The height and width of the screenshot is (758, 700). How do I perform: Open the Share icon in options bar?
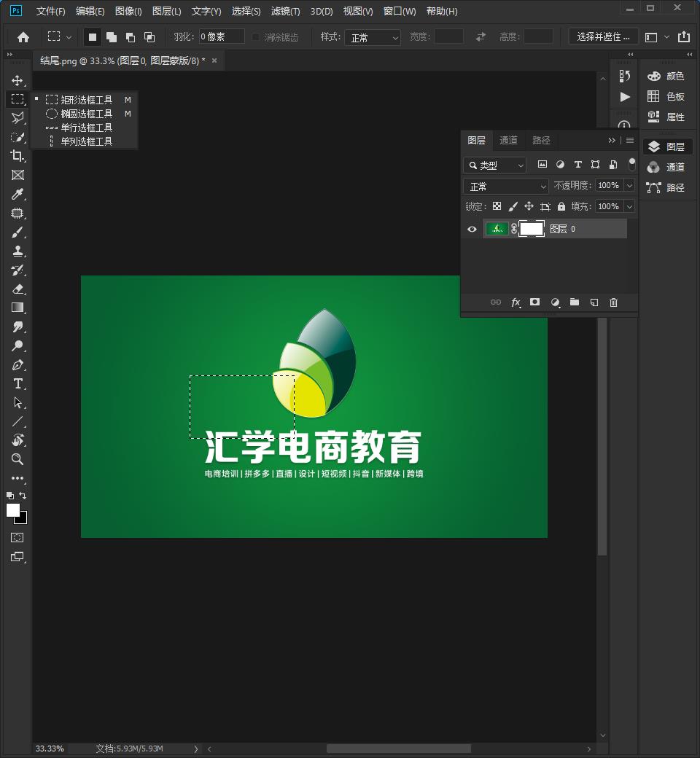(x=684, y=36)
